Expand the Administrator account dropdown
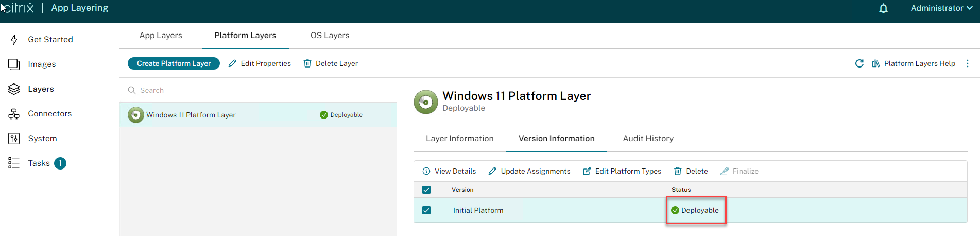Screen dimensions: 980x236 [x=941, y=8]
